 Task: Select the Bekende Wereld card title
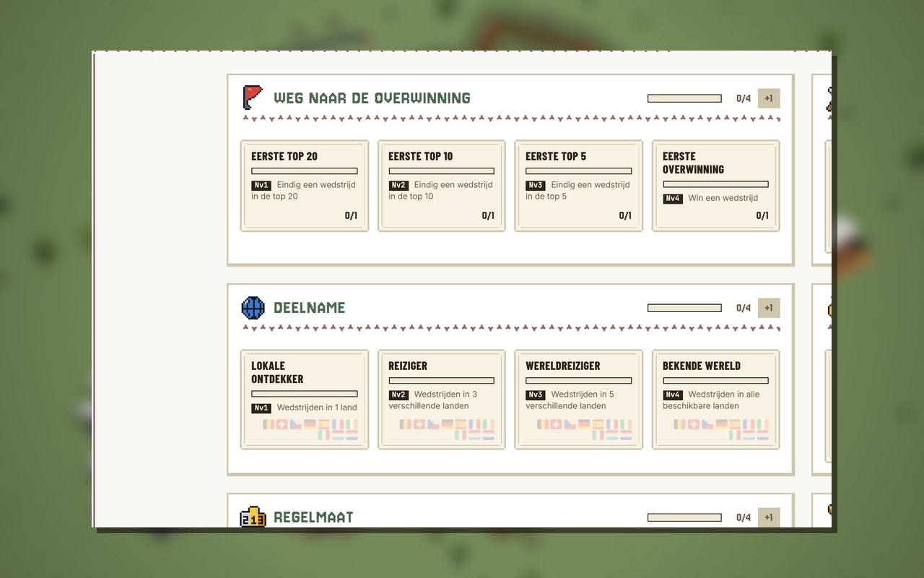click(702, 366)
